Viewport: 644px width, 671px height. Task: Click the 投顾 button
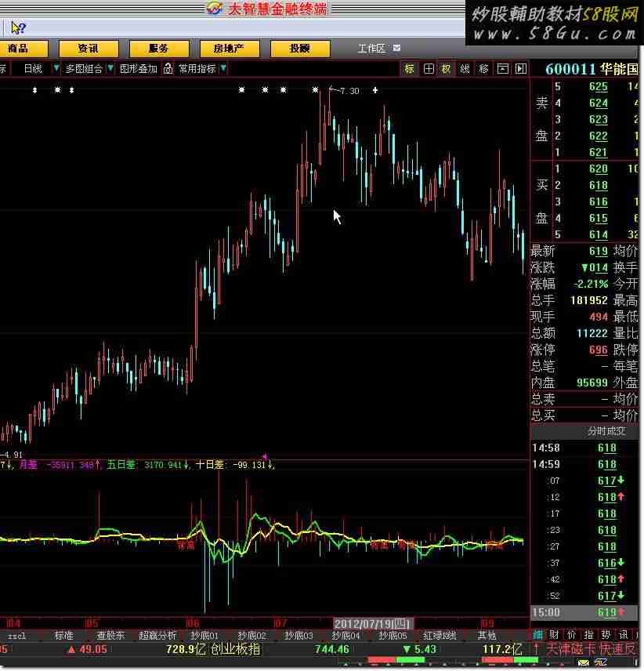pyautogui.click(x=299, y=49)
